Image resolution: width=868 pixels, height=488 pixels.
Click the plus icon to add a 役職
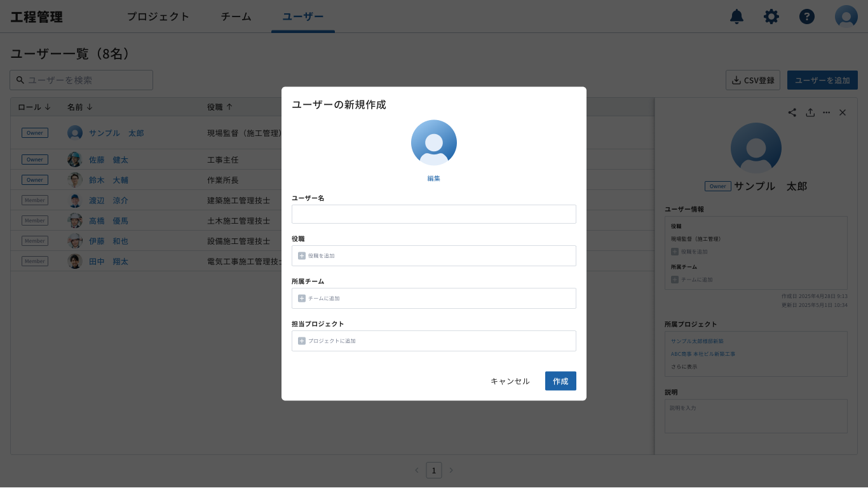(302, 255)
